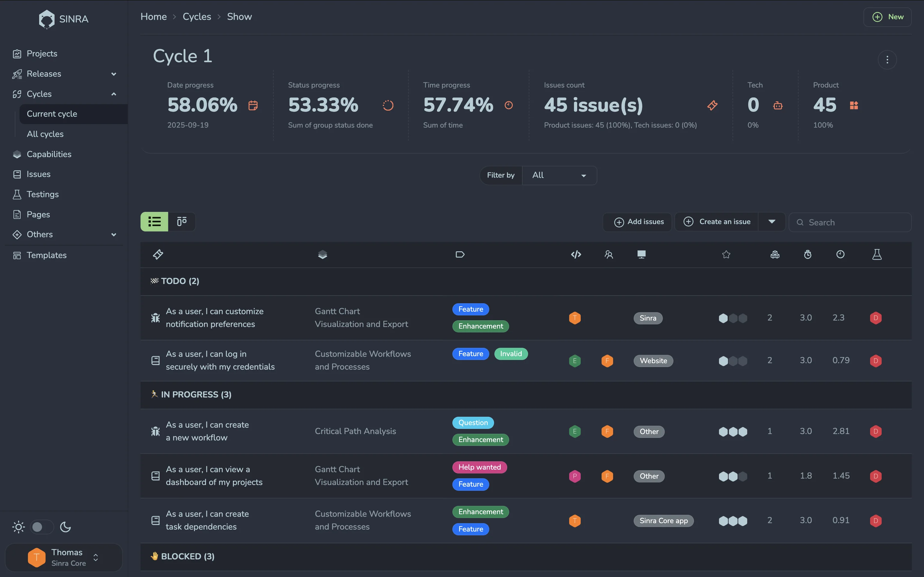Click the issue search field
924x577 pixels.
pyautogui.click(x=851, y=222)
